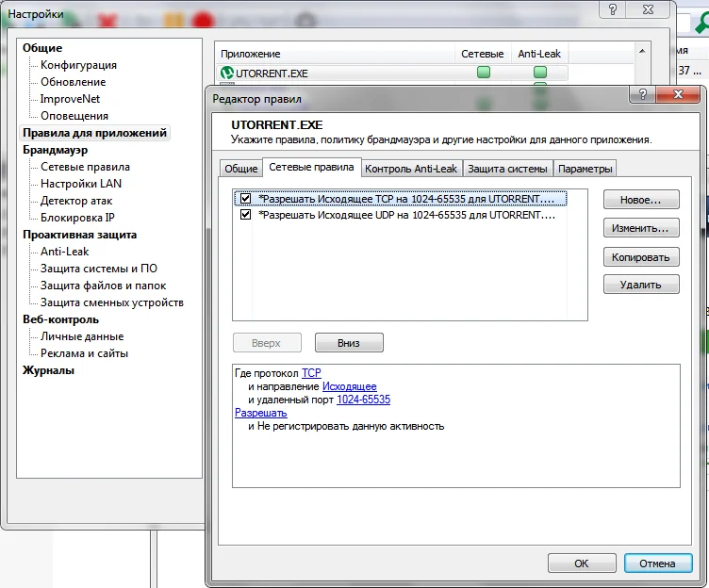The width and height of the screenshot is (709, 588).
Task: Open Оповещения in settings tree
Action: click(x=74, y=116)
